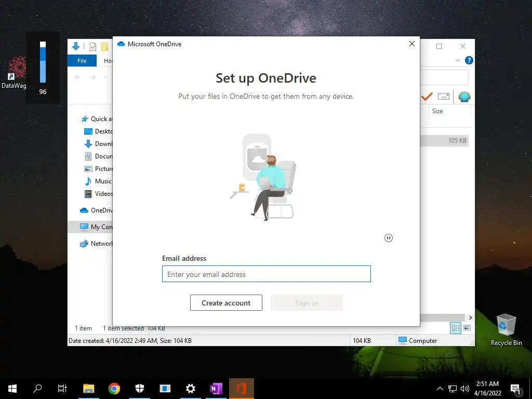This screenshot has width=532, height=399.
Task: Pause the OneDrive setup animation
Action: pyautogui.click(x=389, y=238)
